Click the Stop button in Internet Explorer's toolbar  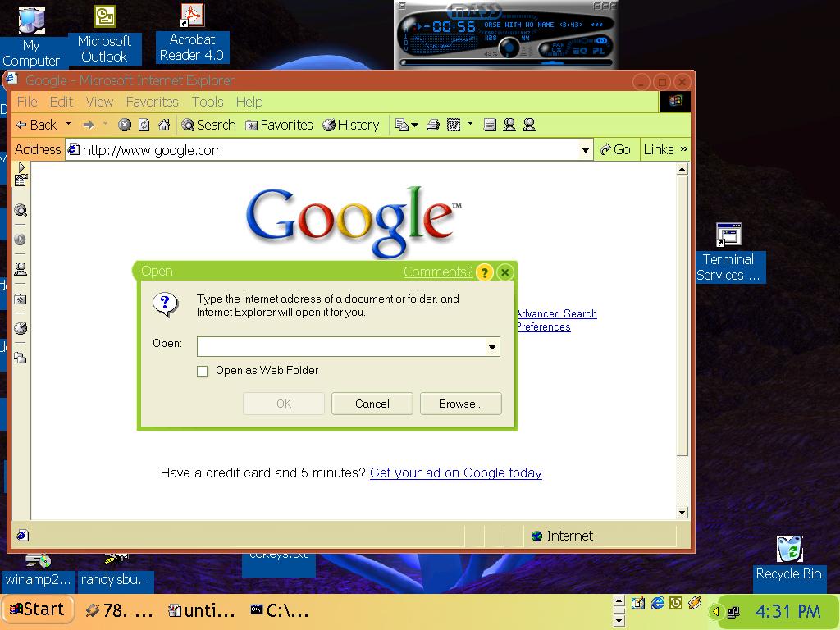125,126
